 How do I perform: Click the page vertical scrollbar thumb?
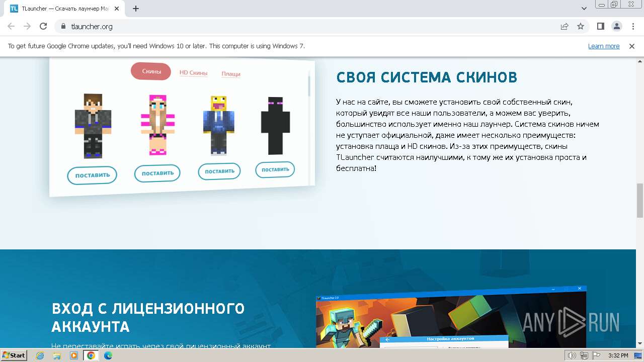coord(640,201)
